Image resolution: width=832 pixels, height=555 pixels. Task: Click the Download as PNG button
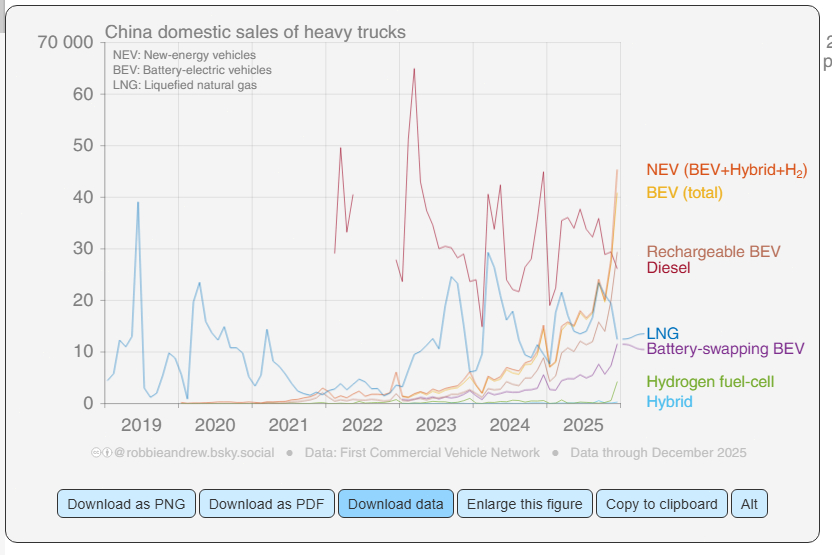(126, 504)
